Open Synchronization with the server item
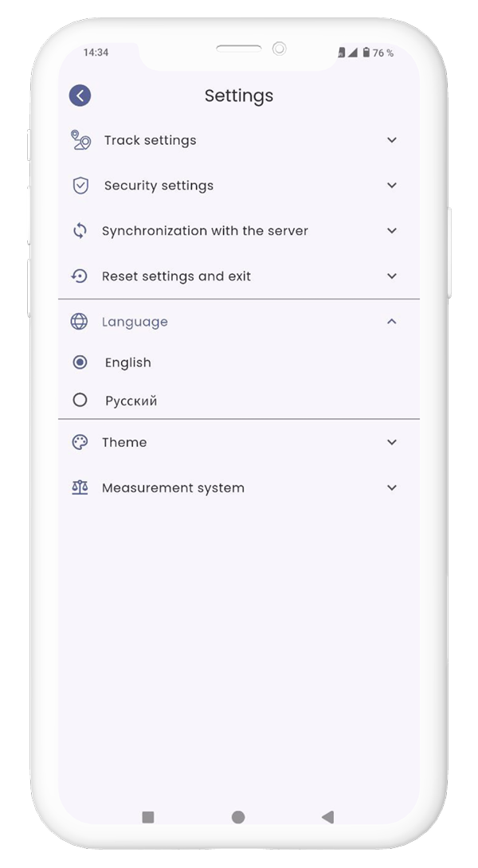The image size is (478, 868). (x=205, y=231)
